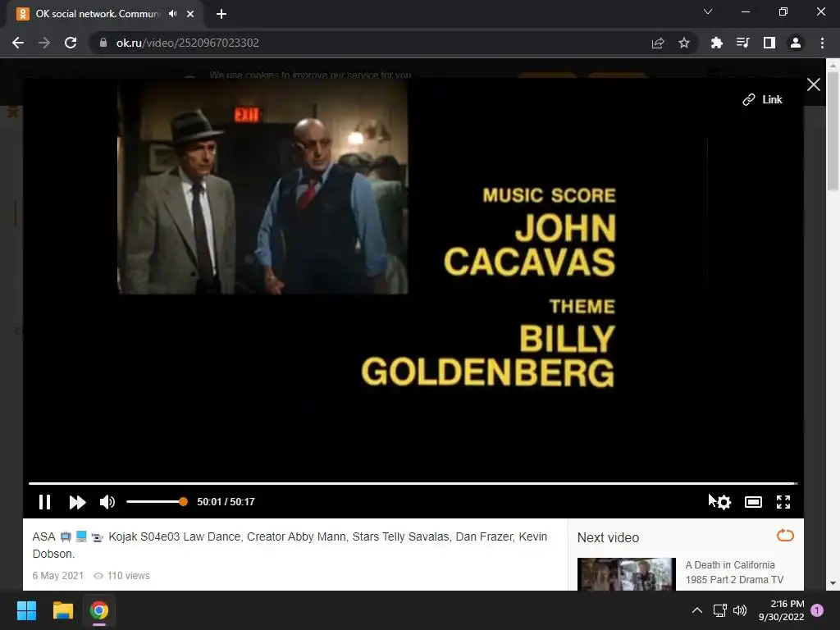Open media controls in Chrome toolbar
The width and height of the screenshot is (840, 630).
pyautogui.click(x=742, y=43)
